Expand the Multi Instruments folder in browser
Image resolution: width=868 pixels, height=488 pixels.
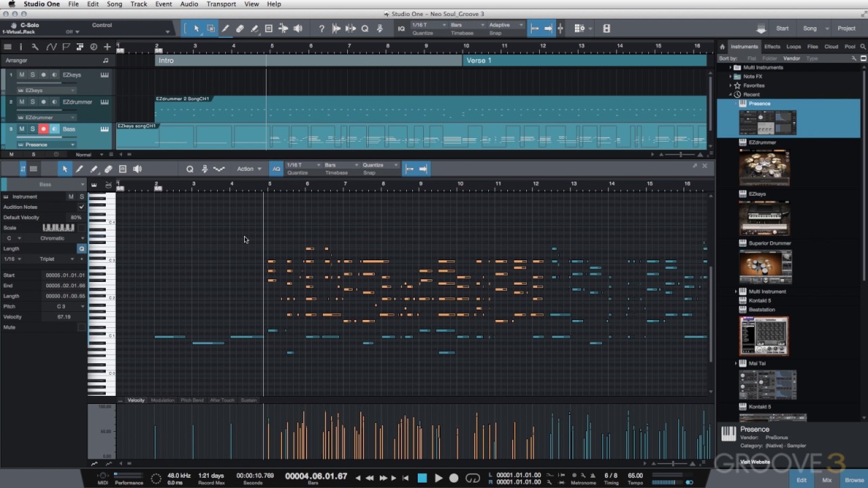tap(730, 68)
